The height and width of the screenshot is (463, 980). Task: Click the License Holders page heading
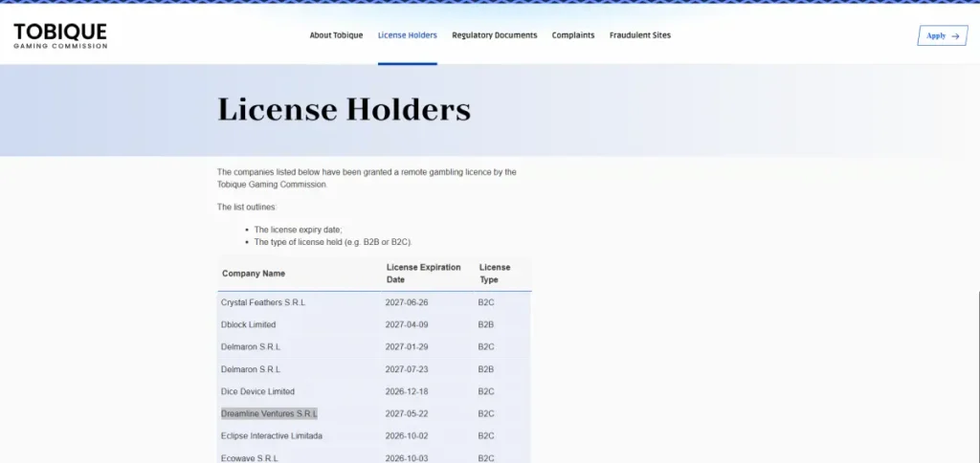click(x=344, y=110)
